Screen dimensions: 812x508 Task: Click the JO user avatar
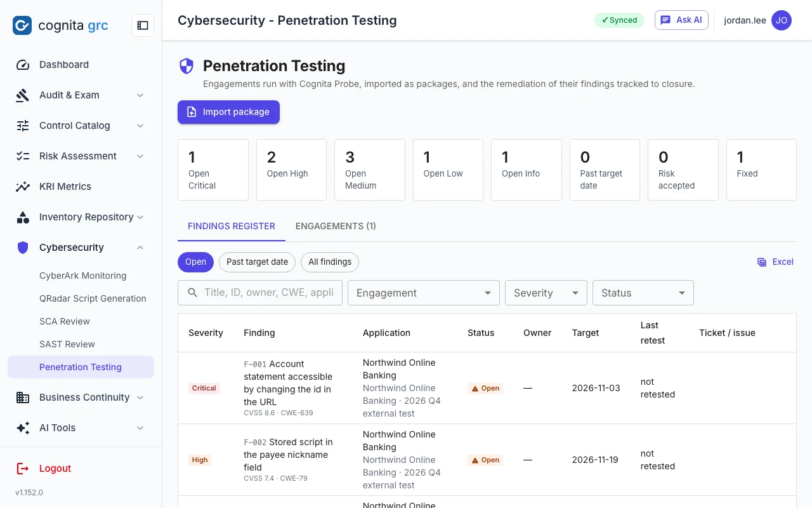point(782,20)
